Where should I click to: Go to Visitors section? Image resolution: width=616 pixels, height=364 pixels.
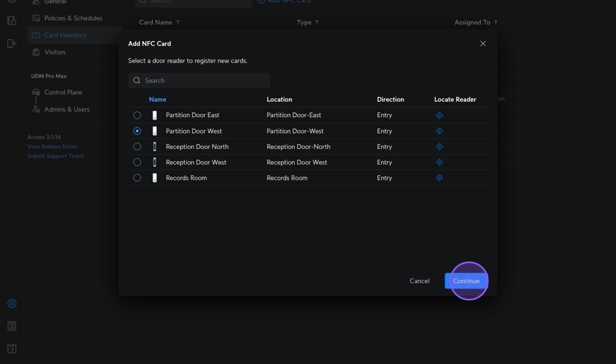(54, 52)
